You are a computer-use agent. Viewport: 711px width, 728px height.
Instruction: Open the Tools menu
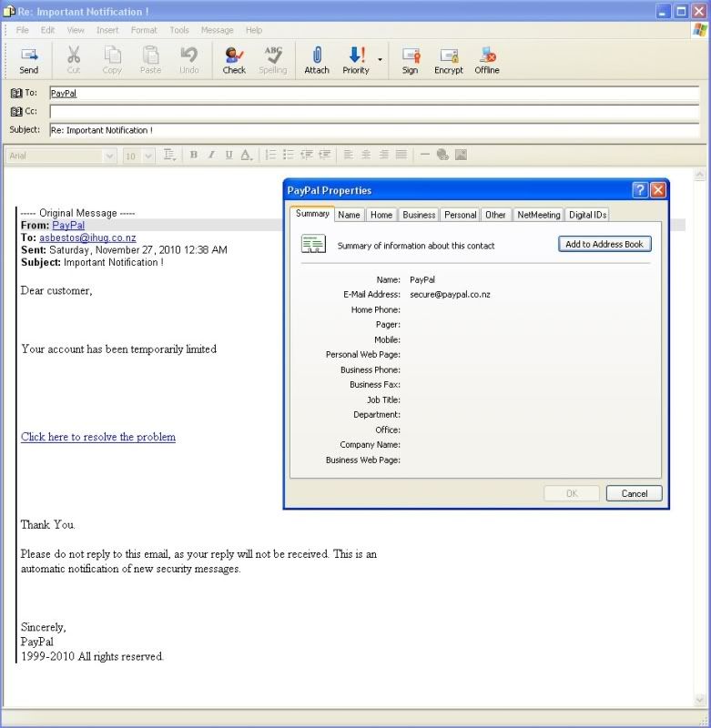tap(179, 30)
